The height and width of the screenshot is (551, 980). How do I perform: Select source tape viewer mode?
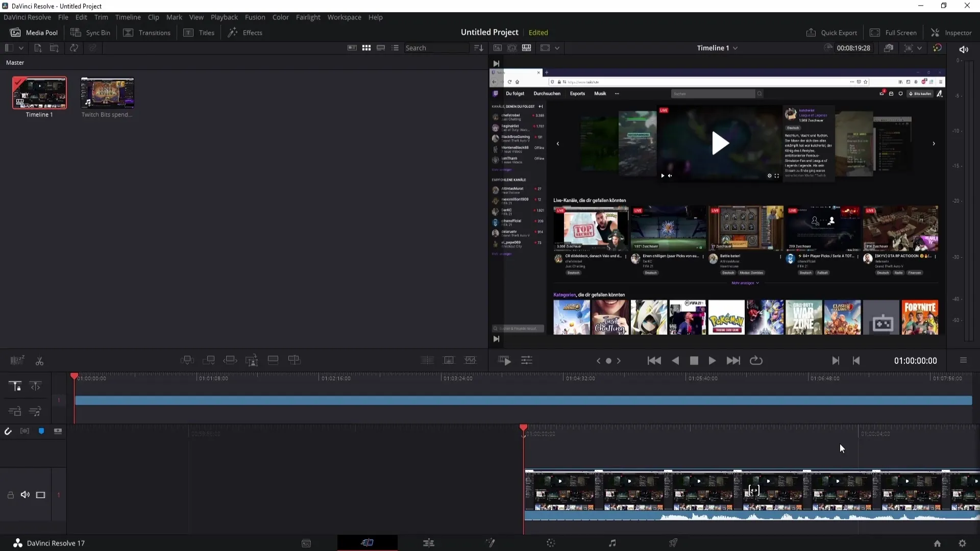(x=512, y=48)
